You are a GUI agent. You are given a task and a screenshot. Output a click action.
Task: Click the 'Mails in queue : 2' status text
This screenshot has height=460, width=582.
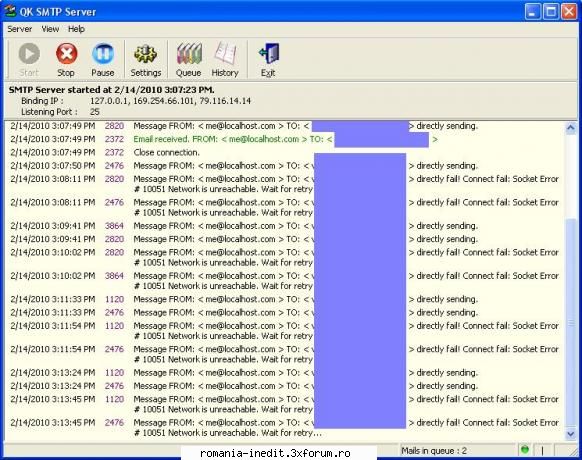pos(434,451)
